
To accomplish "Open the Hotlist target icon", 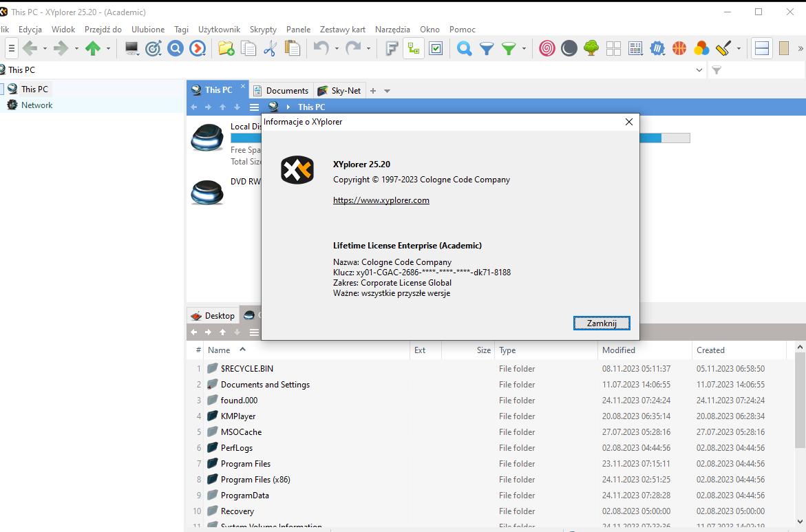I will (153, 49).
